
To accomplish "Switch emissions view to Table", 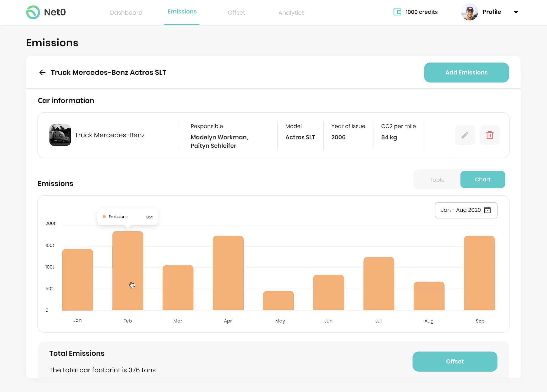I will (437, 180).
